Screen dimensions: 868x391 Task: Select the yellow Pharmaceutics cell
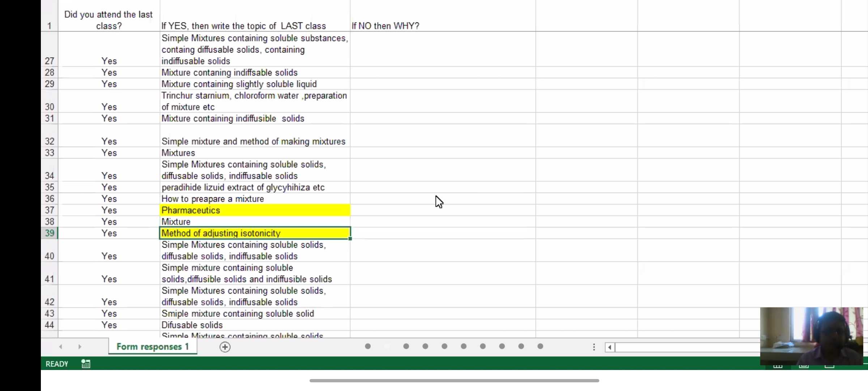pyautogui.click(x=255, y=210)
